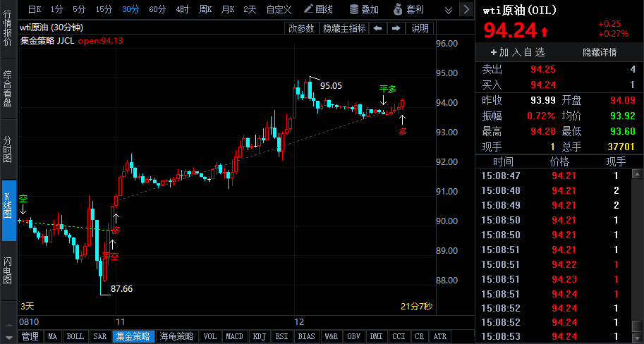Open the 叠加 overlay tool
The height and width of the screenshot is (344, 644).
click(364, 9)
